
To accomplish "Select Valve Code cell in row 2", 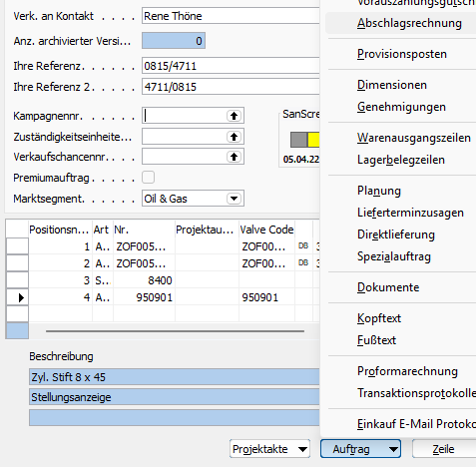I will (x=266, y=263).
